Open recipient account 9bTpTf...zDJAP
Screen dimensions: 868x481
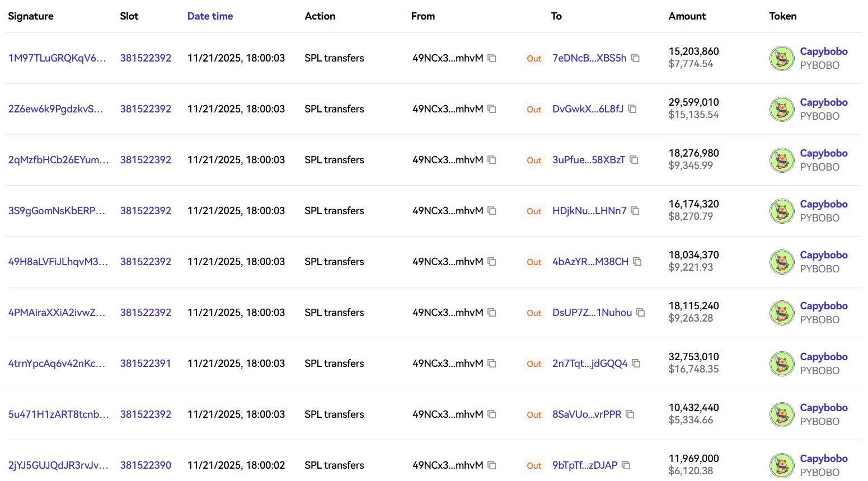click(585, 465)
